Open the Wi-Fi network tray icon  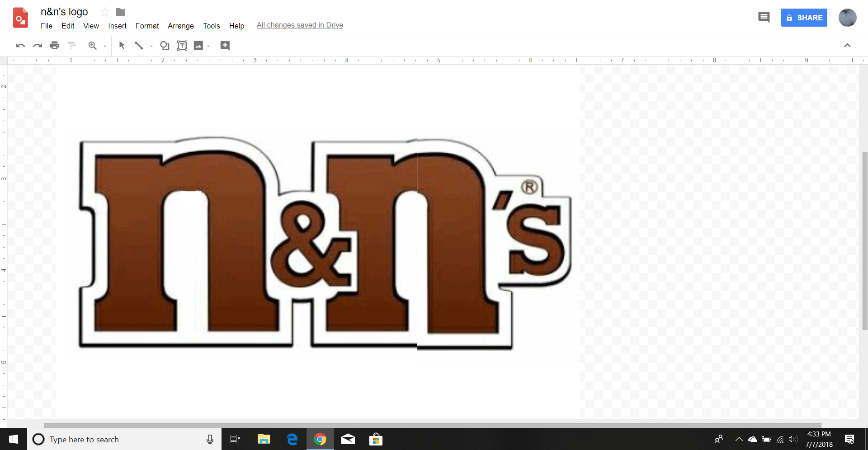[x=780, y=439]
